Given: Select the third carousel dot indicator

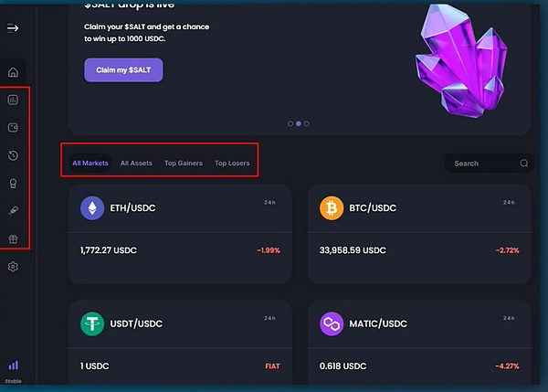Looking at the screenshot, I should [x=307, y=123].
